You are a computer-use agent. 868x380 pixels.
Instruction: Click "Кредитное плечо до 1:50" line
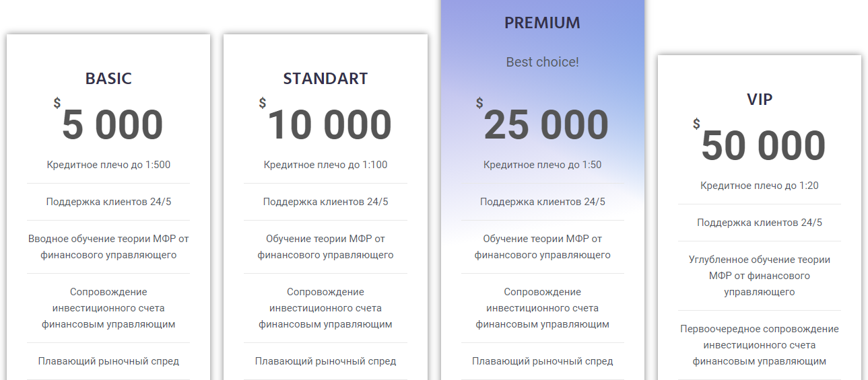point(542,165)
